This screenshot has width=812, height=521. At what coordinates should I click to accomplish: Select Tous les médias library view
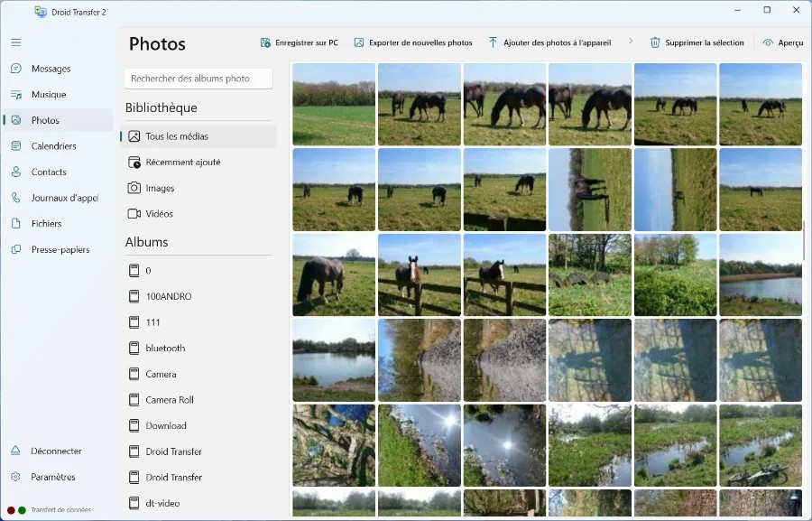pyautogui.click(x=198, y=136)
